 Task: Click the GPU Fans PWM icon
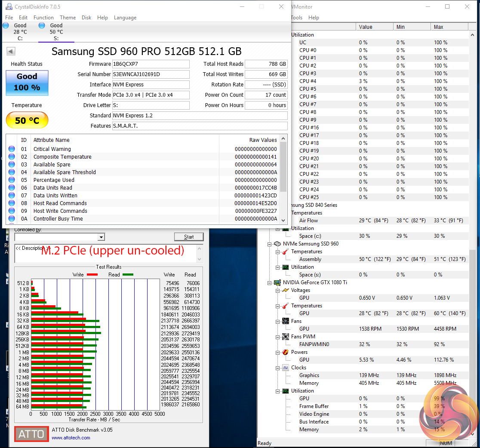[285, 337]
